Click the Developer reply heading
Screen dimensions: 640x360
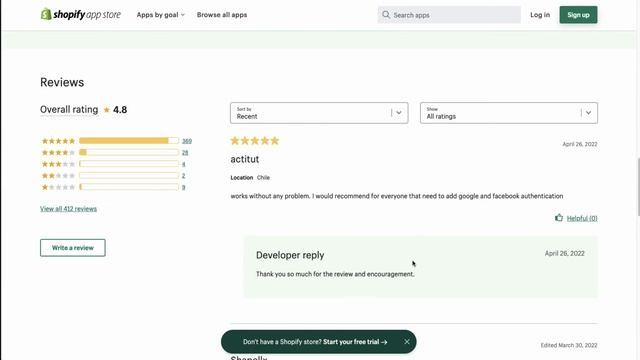pyautogui.click(x=290, y=255)
